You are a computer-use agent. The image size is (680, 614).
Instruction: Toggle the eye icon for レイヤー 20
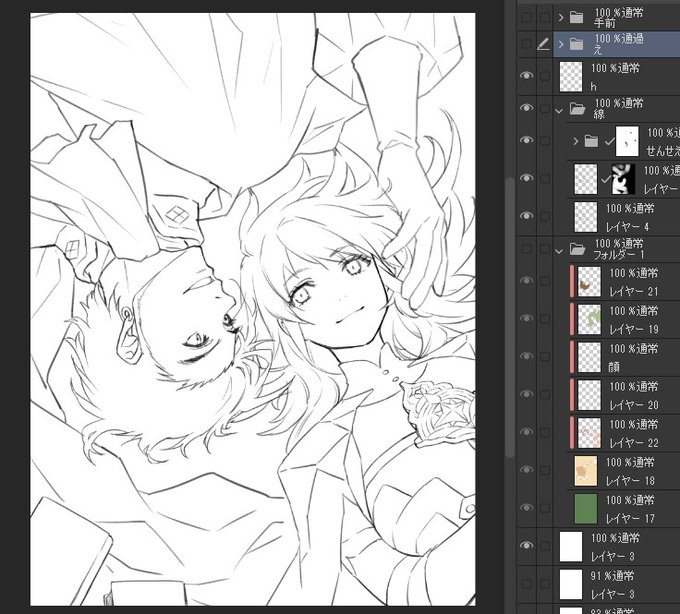(526, 394)
